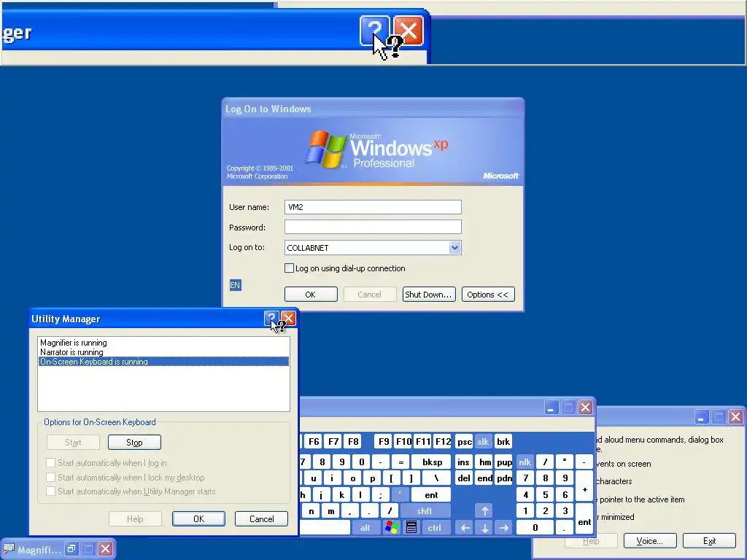This screenshot has height=560, width=747.
Task: Close the On-Screen Keyboard window
Action: coord(585,408)
